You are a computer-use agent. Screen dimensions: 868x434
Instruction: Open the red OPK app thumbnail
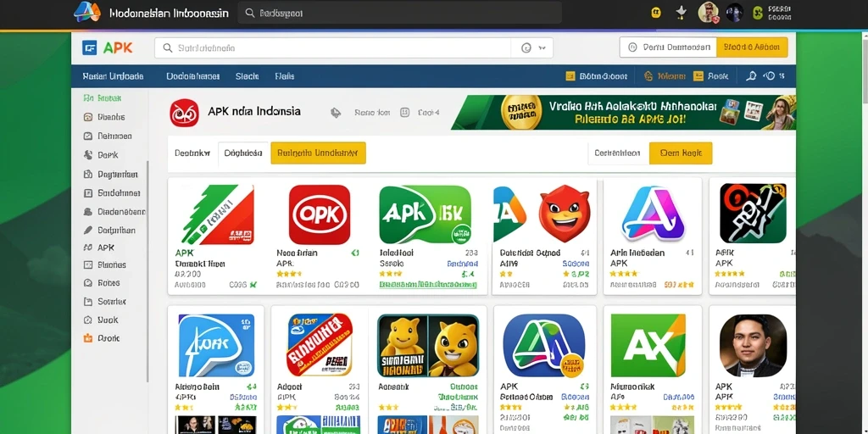pos(320,214)
